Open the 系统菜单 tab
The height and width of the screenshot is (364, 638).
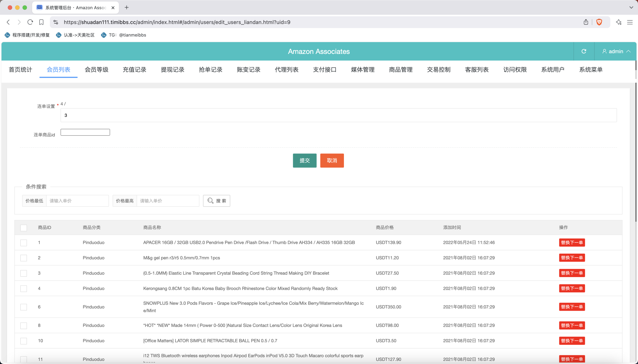click(x=591, y=70)
